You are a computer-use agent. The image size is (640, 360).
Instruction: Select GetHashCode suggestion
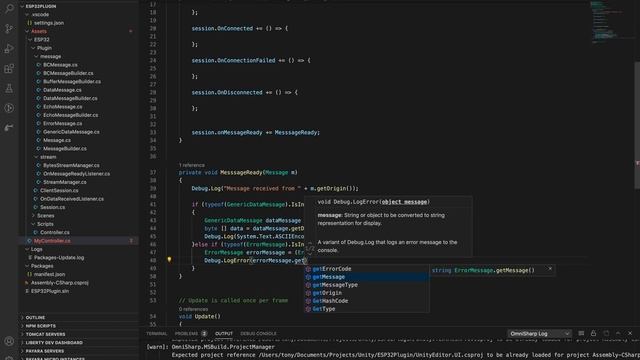tap(367, 301)
